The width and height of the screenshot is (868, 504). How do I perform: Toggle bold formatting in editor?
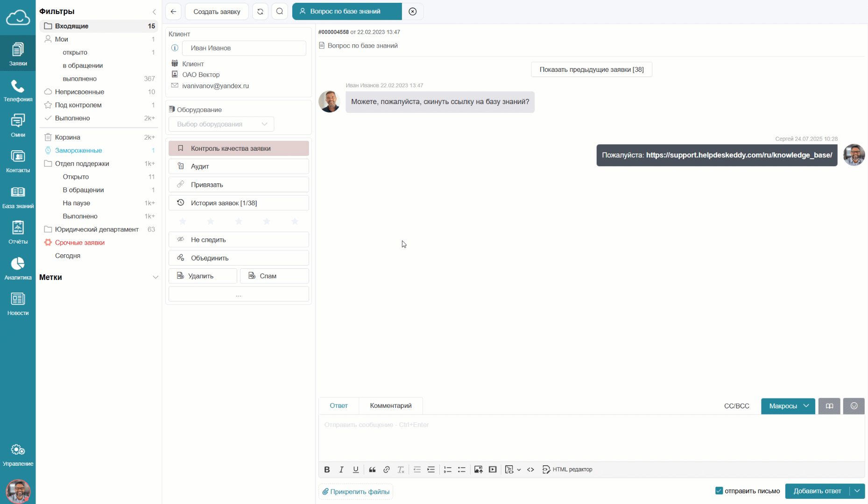click(327, 469)
